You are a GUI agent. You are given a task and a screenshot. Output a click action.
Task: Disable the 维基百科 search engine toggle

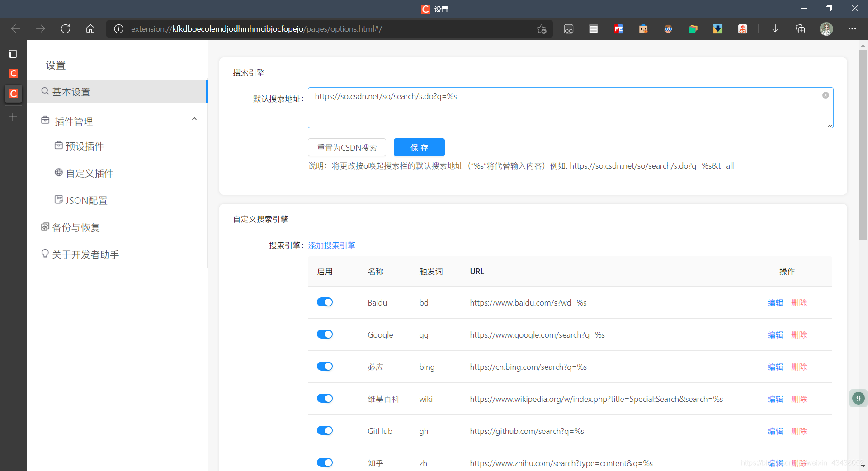click(x=325, y=398)
